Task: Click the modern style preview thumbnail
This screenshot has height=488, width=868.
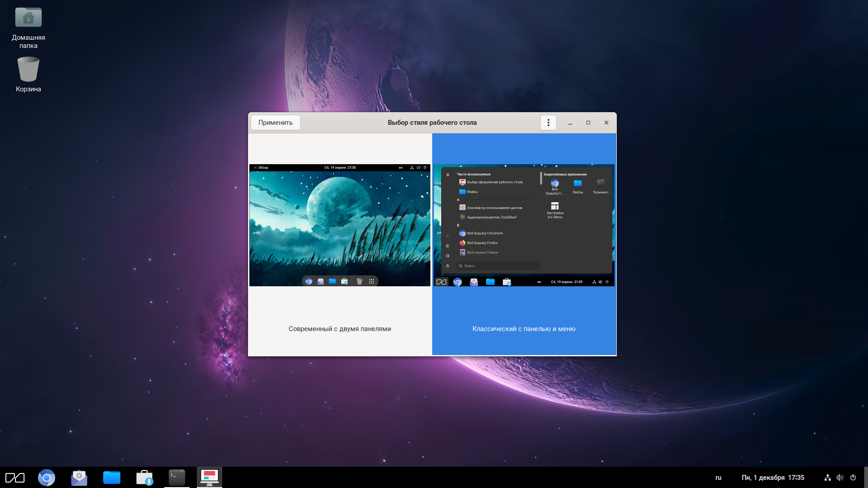Action: point(339,225)
